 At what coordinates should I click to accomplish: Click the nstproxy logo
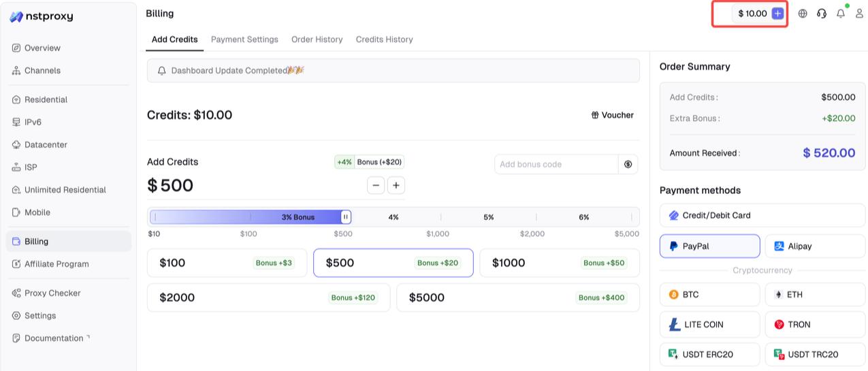(41, 16)
